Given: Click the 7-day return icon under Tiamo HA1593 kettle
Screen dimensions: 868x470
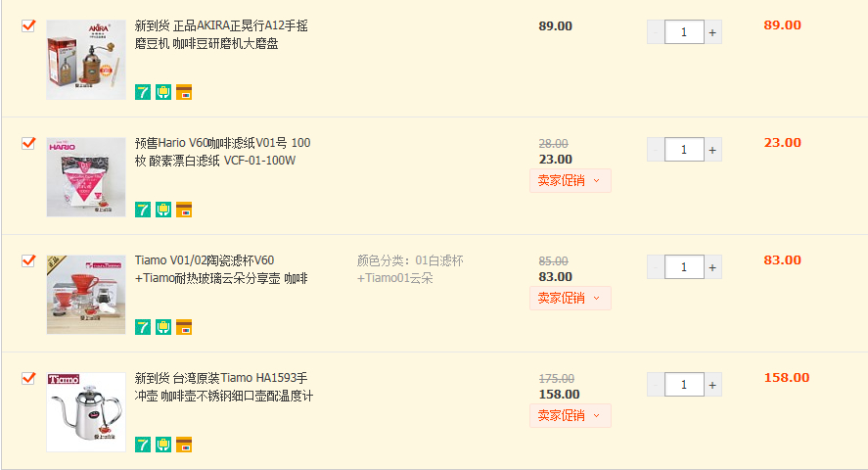Looking at the screenshot, I should coord(143,445).
